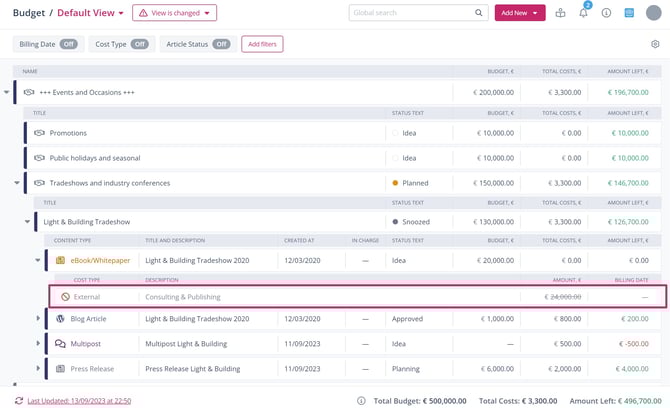Toggle the Billing Date filter off switch
Image resolution: width=670 pixels, height=408 pixels.
[x=68, y=44]
